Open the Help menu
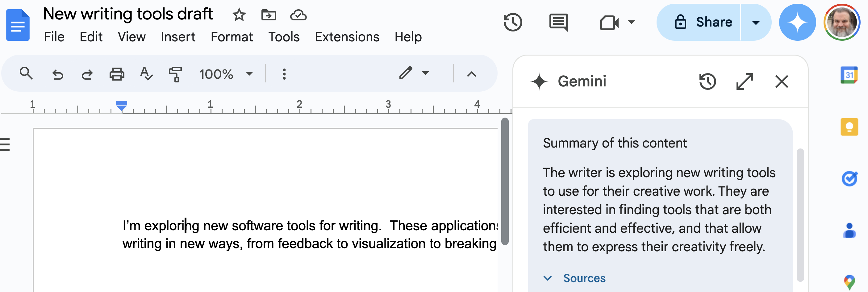Screen dimensions: 868x292 (408, 37)
